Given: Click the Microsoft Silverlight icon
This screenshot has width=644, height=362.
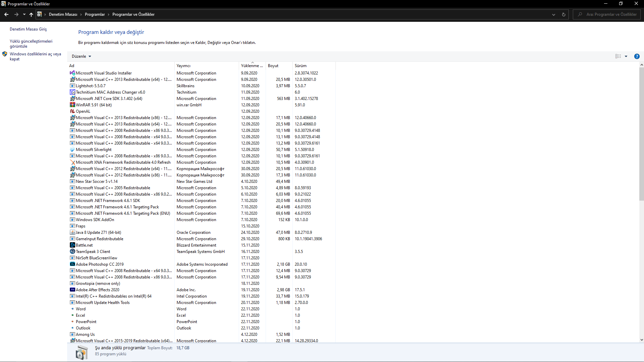Looking at the screenshot, I should click(x=72, y=149).
